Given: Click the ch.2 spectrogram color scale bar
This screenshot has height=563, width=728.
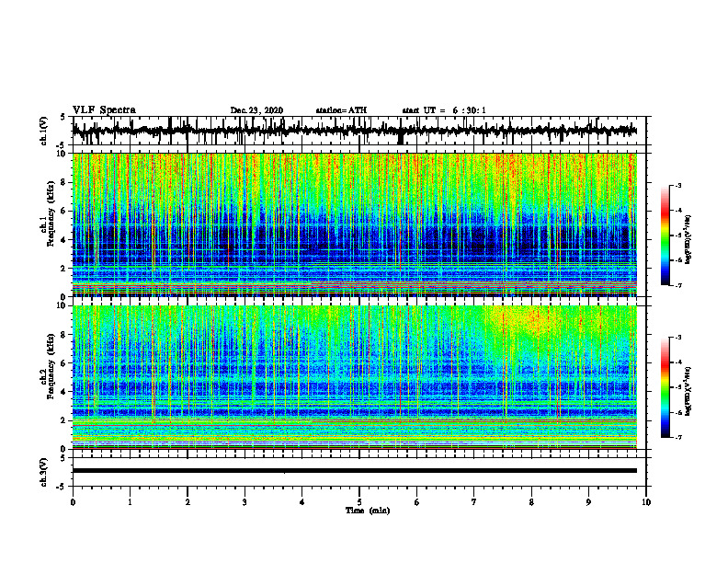Looking at the screenshot, I should (x=665, y=387).
